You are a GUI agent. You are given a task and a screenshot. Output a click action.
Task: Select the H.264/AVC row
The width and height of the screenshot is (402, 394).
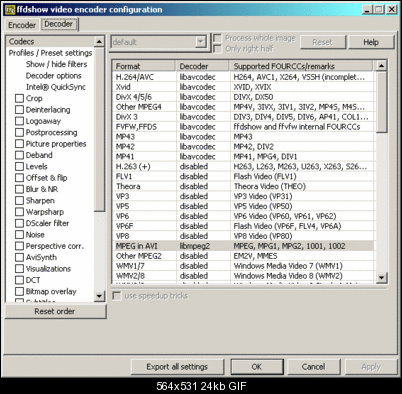(x=243, y=77)
